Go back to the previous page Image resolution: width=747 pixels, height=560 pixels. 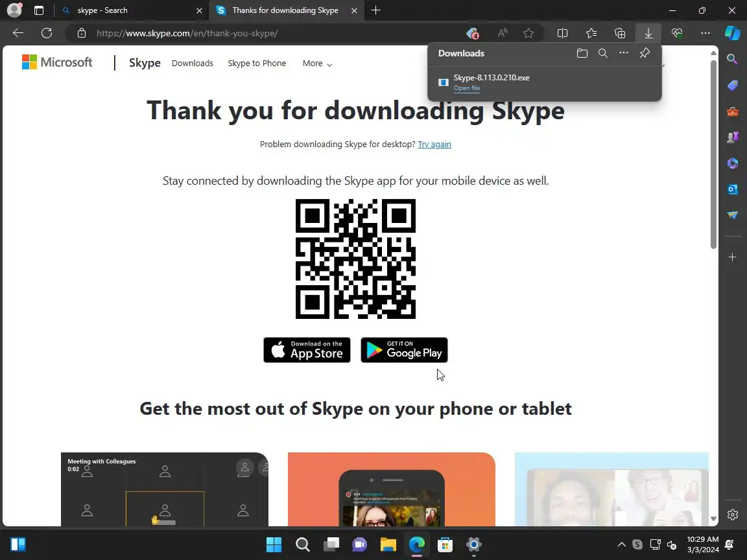point(18,33)
